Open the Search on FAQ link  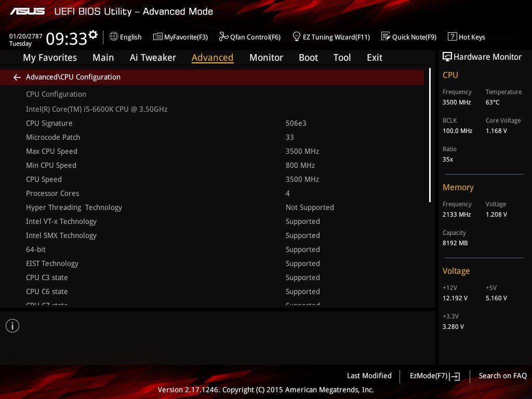503,376
